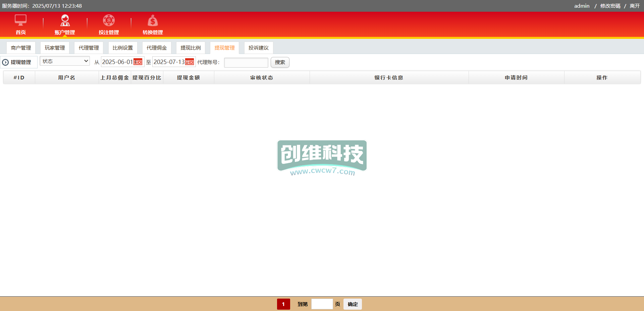Click the 银行卡信息 column header
The image size is (644, 311).
[389, 77]
